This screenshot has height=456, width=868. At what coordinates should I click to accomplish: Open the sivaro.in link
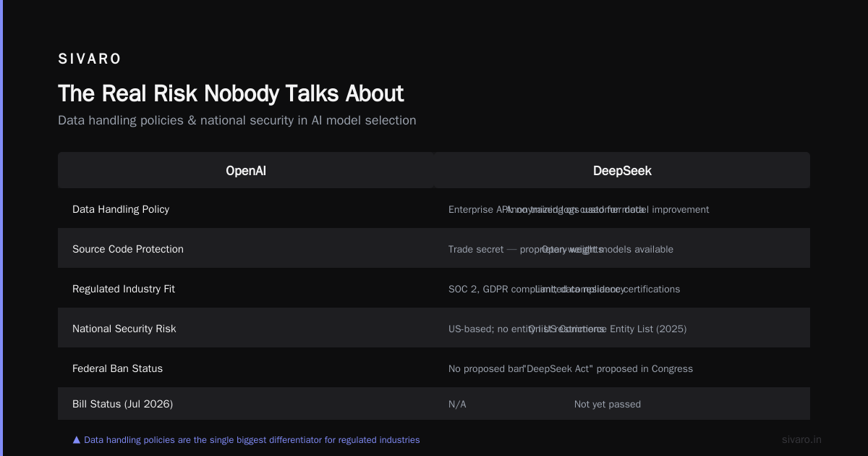tap(801, 439)
